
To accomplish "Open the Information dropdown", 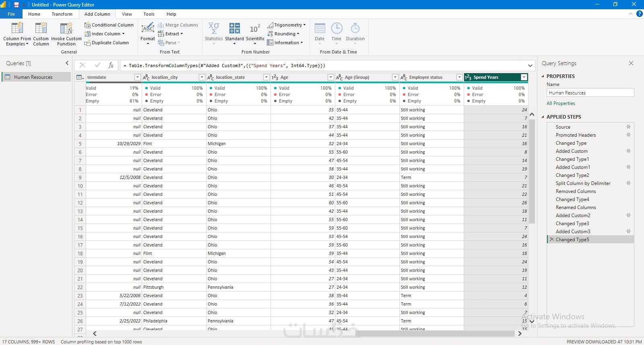I will pyautogui.click(x=285, y=43).
